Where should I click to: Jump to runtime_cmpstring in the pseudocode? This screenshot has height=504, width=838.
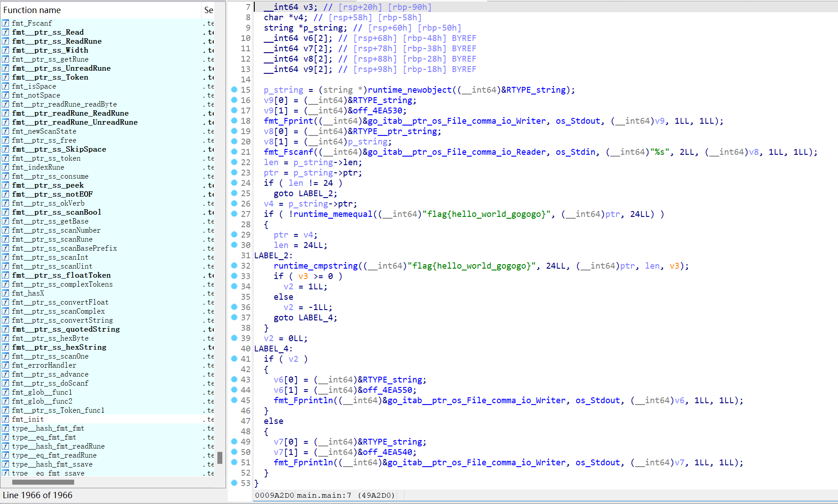pyautogui.click(x=315, y=266)
